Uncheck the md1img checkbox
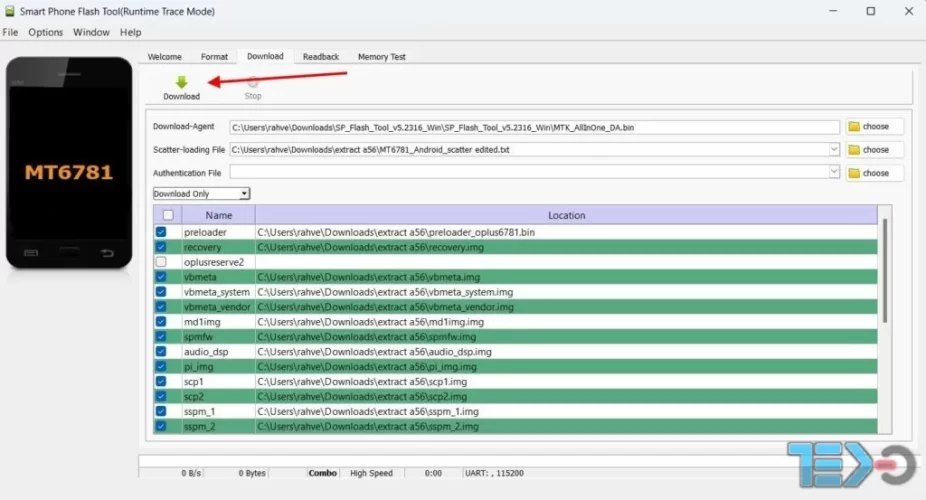The image size is (926, 500). click(x=161, y=322)
